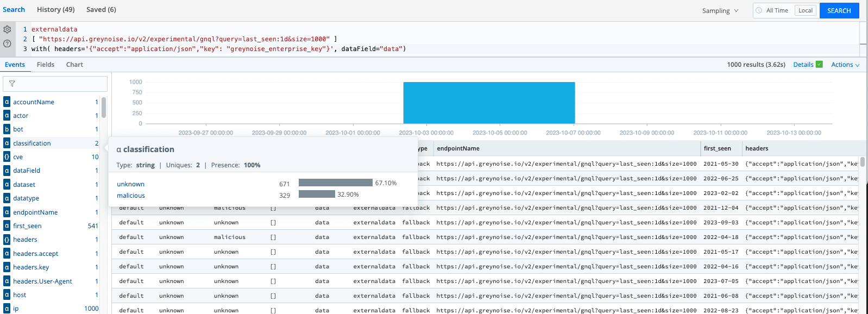Open the Actions dropdown menu
The height and width of the screenshot is (314, 868).
point(845,65)
